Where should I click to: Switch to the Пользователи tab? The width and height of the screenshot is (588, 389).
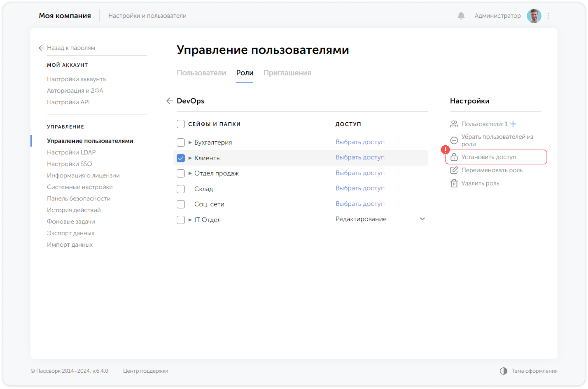[201, 73]
